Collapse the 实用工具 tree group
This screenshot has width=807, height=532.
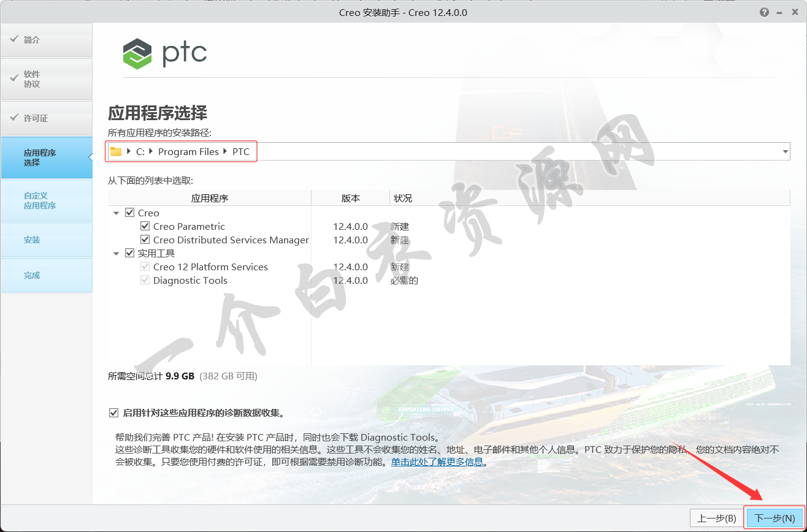(117, 254)
